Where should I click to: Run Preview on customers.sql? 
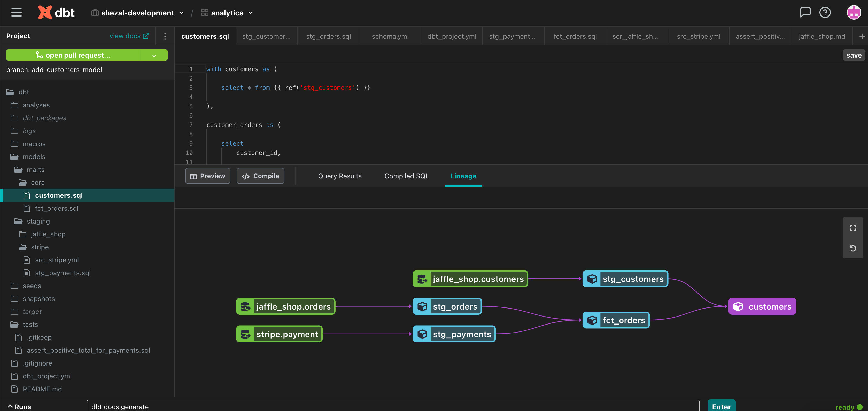[207, 176]
